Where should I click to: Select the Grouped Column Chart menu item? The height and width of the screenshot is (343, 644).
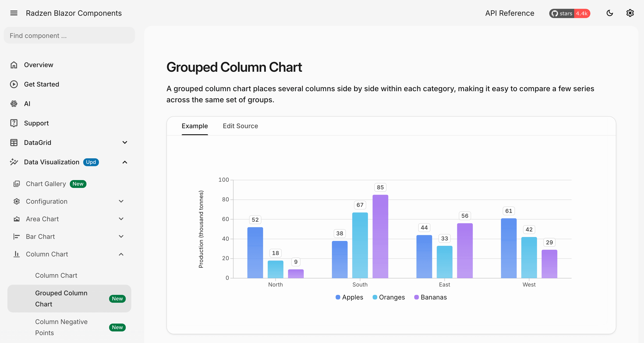pos(69,298)
